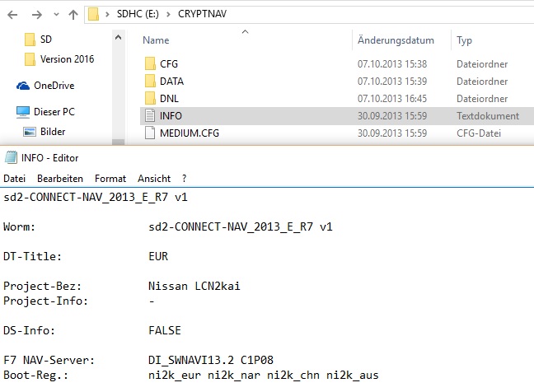Click the date 07.10.2013 15:38 for CFG
534x392 pixels.
[x=392, y=64]
